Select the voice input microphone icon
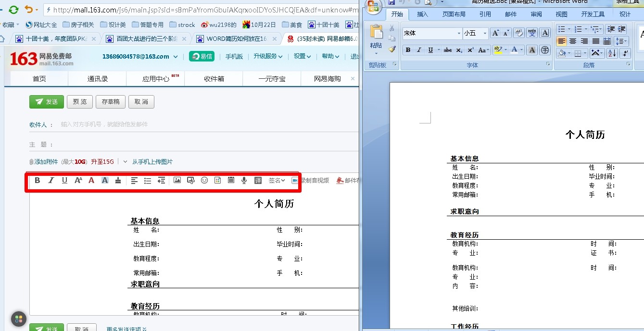The height and width of the screenshot is (331, 644). pyautogui.click(x=244, y=180)
